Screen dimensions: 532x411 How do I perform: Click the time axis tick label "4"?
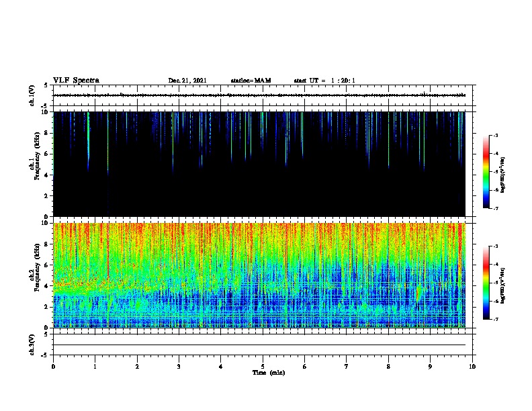[221, 367]
